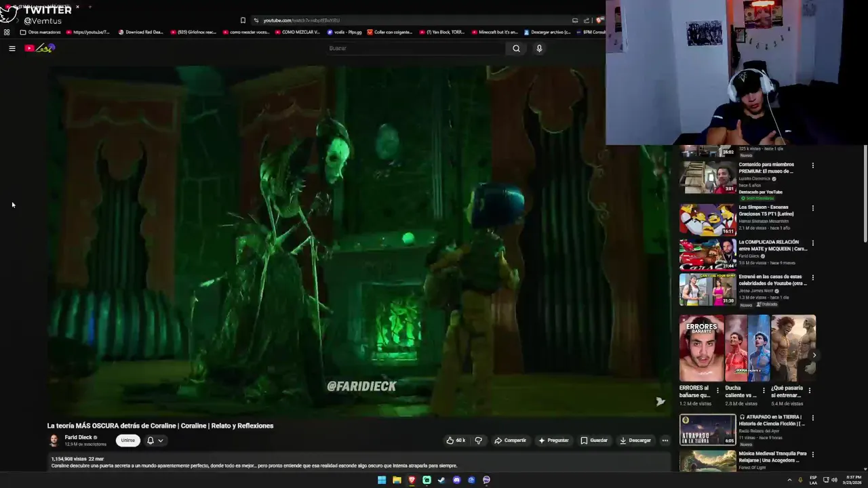Screen dimensions: 868x488
Task: Open Los Simpson Escenas Graciosas thumbnail
Action: click(707, 220)
